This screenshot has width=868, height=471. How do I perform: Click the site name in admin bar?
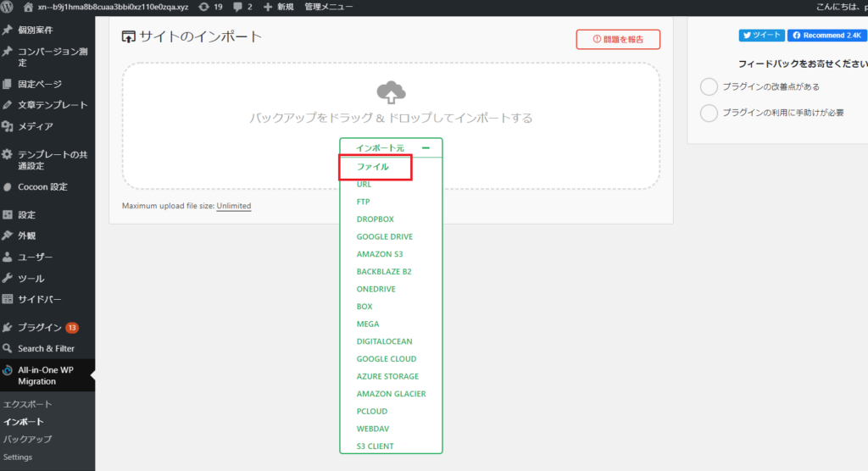[113, 7]
